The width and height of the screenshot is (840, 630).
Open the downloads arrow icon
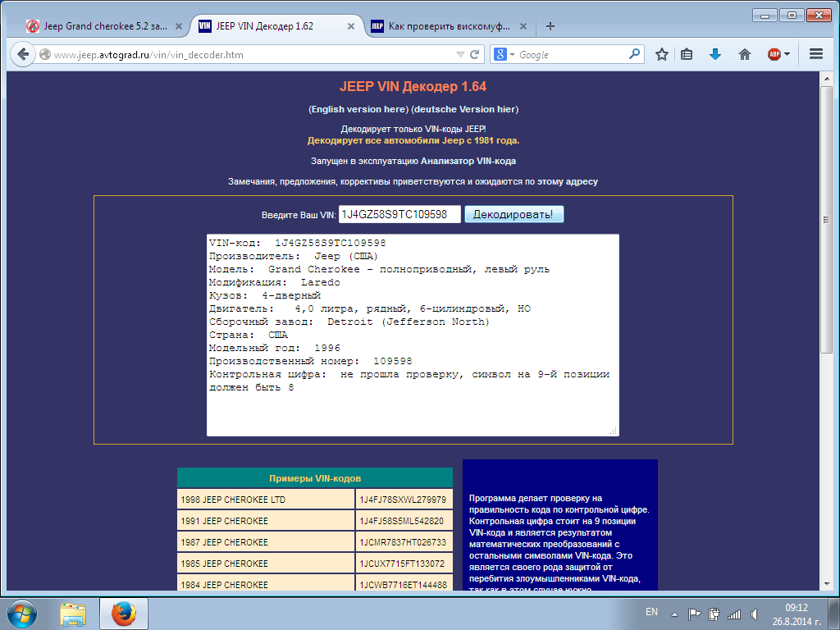coord(715,55)
